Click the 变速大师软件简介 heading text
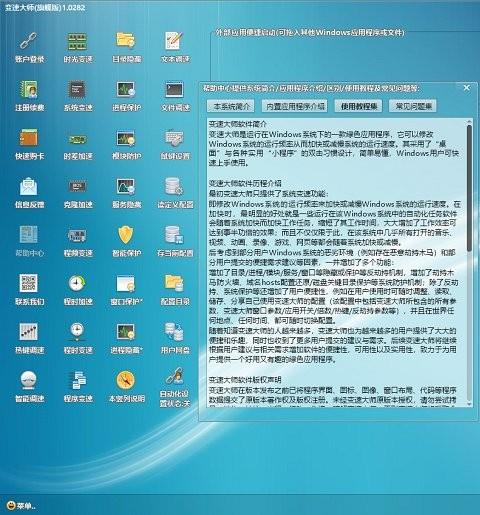This screenshot has height=515, width=480. pyautogui.click(x=238, y=124)
